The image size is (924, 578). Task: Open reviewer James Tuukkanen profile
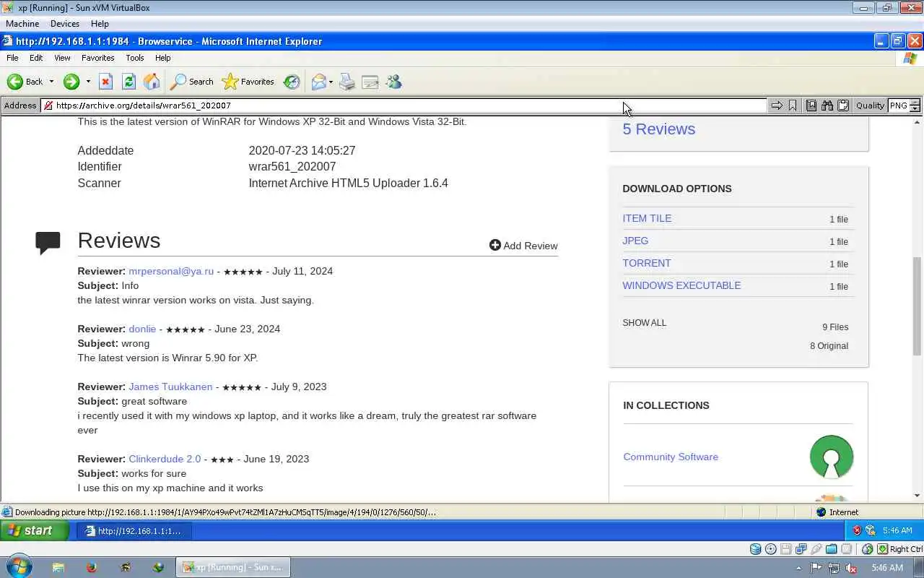point(170,387)
